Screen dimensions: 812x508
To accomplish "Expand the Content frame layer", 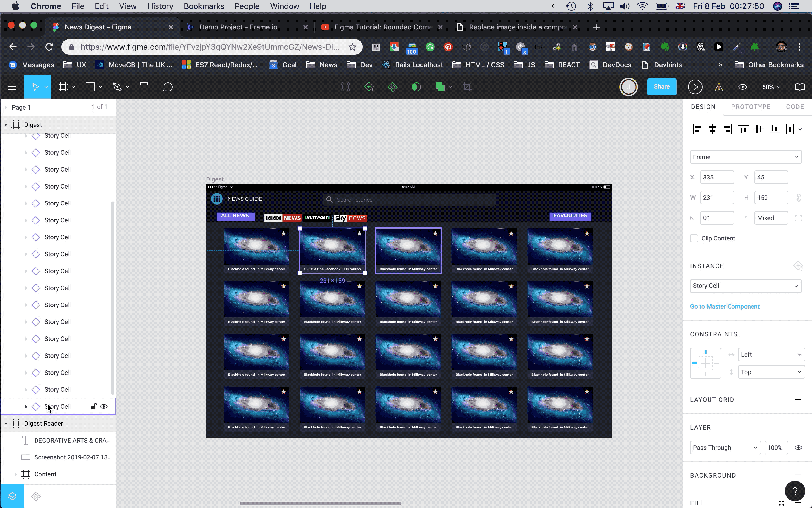I will pyautogui.click(x=16, y=474).
